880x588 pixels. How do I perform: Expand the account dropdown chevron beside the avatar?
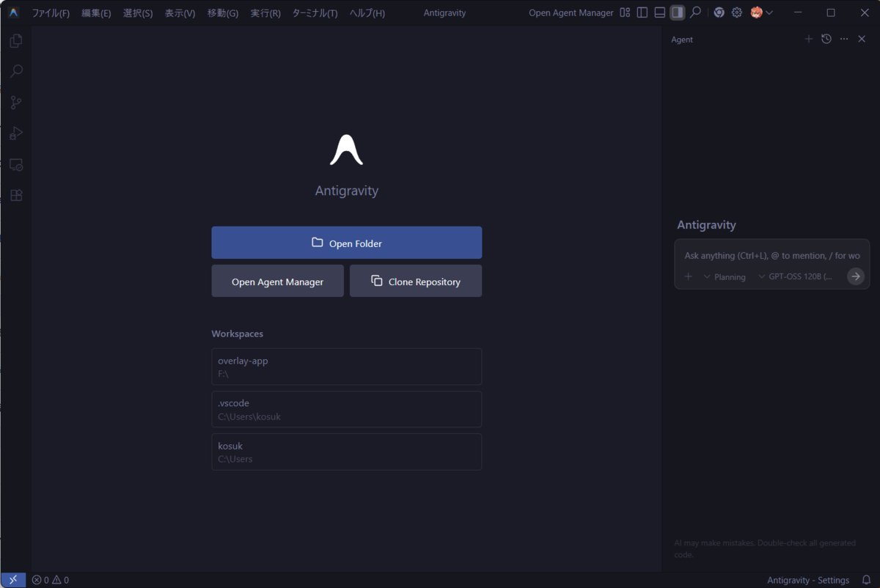[x=769, y=12]
